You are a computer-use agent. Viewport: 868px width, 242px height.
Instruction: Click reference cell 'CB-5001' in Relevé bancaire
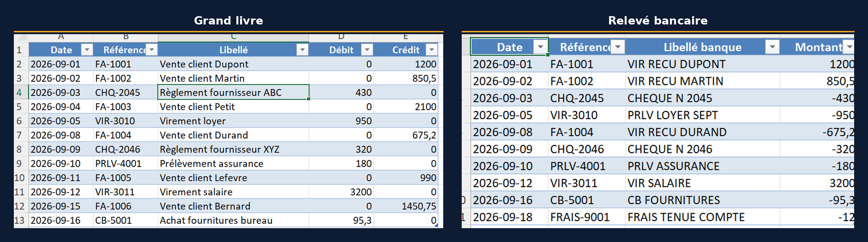(x=587, y=200)
